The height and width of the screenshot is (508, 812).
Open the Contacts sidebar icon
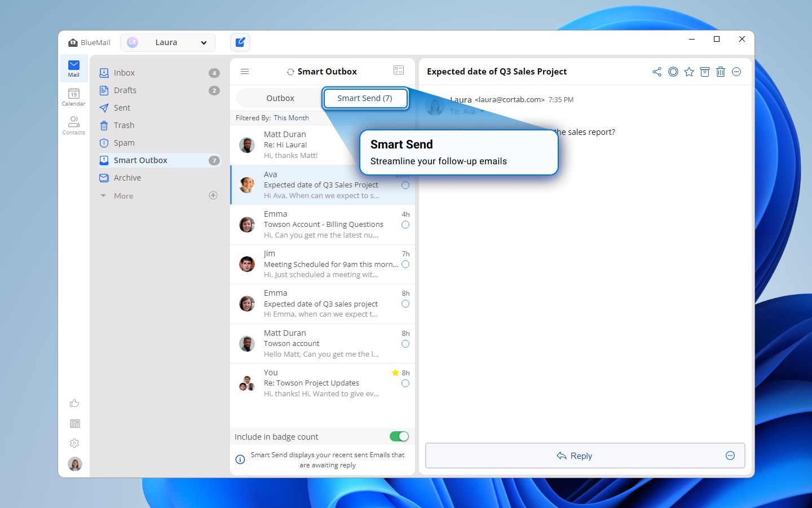pos(73,125)
